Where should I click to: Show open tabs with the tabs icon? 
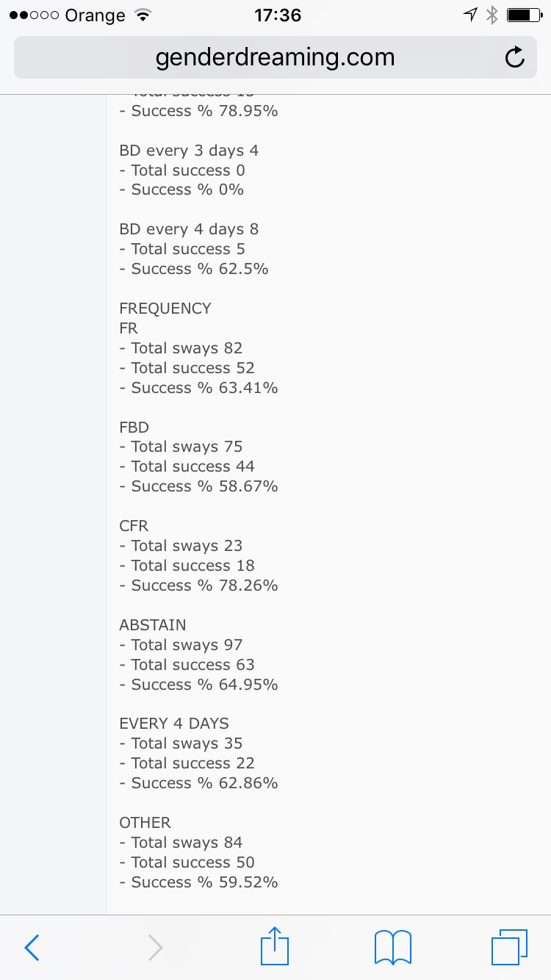click(509, 947)
